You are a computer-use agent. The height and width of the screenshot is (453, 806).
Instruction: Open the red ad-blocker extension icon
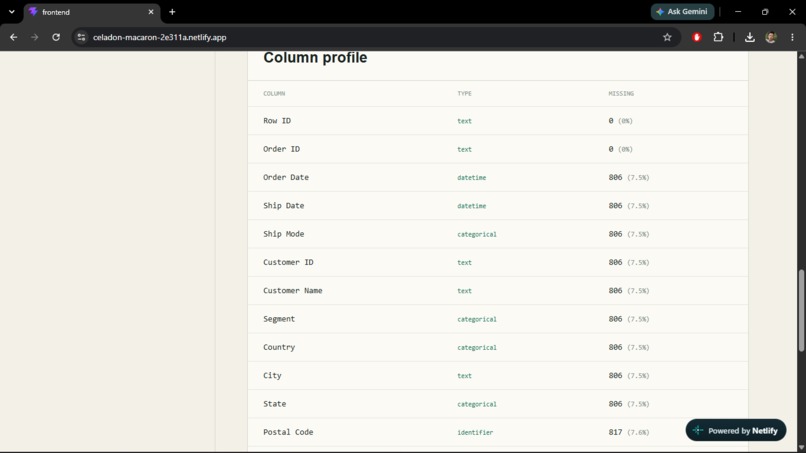pyautogui.click(x=697, y=37)
